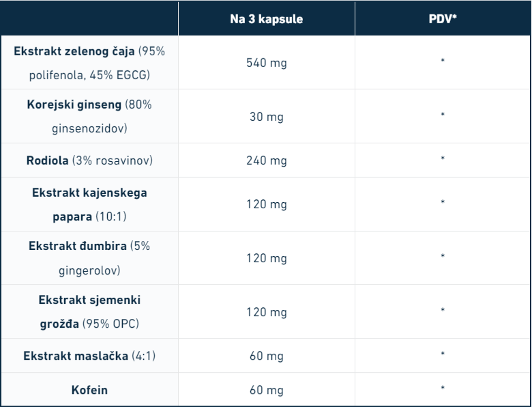Click the 60 mg value in Kofein row
Image resolution: width=532 pixels, height=407 pixels.
pyautogui.click(x=266, y=391)
